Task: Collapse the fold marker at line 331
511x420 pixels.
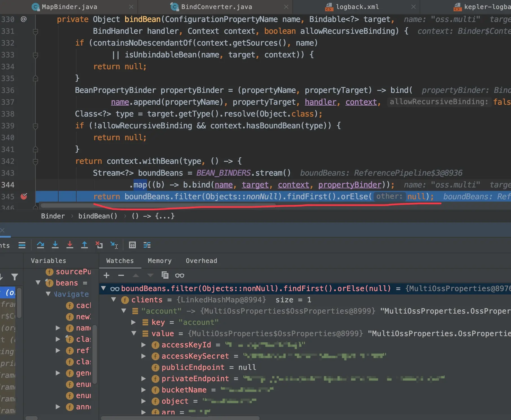Action: [x=35, y=32]
